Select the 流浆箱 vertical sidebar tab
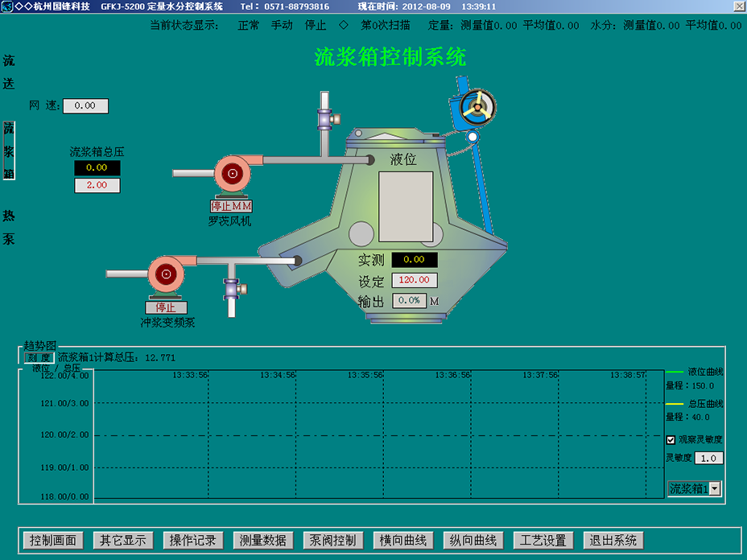The height and width of the screenshot is (560, 747). point(9,150)
